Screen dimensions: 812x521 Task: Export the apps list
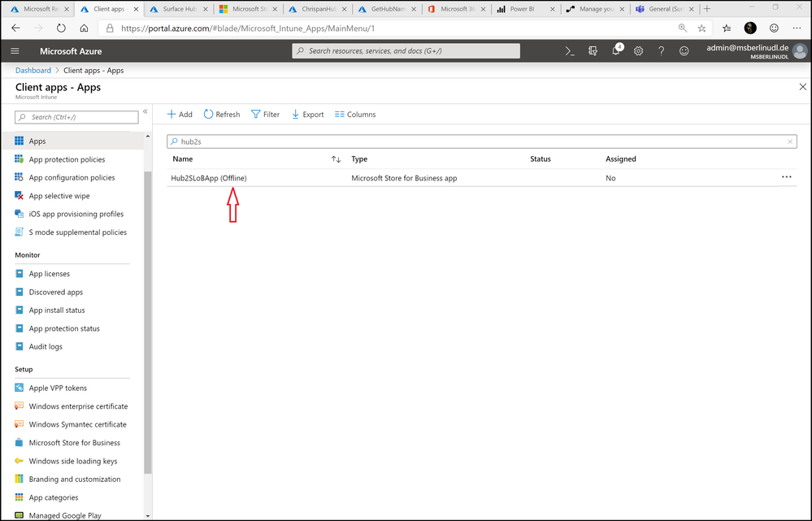click(x=307, y=115)
